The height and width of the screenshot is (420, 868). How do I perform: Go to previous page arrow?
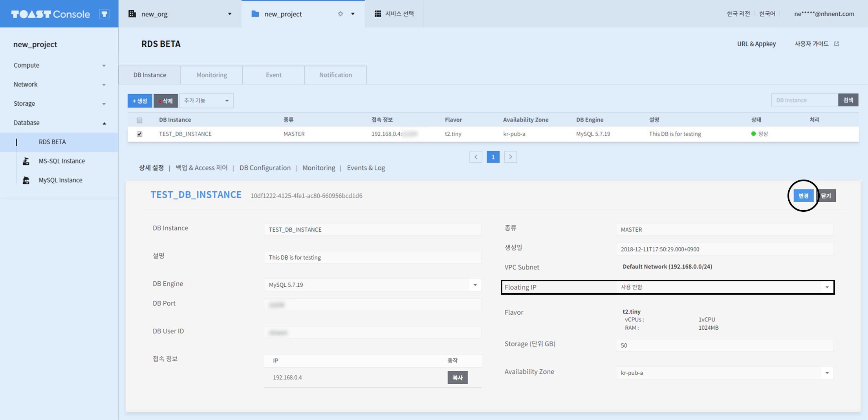476,157
